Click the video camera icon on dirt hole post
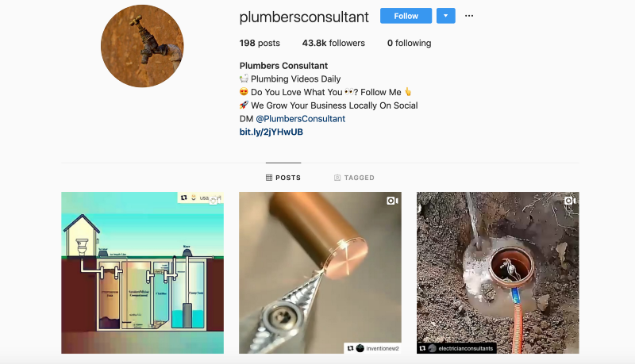The width and height of the screenshot is (635, 364). click(x=570, y=201)
